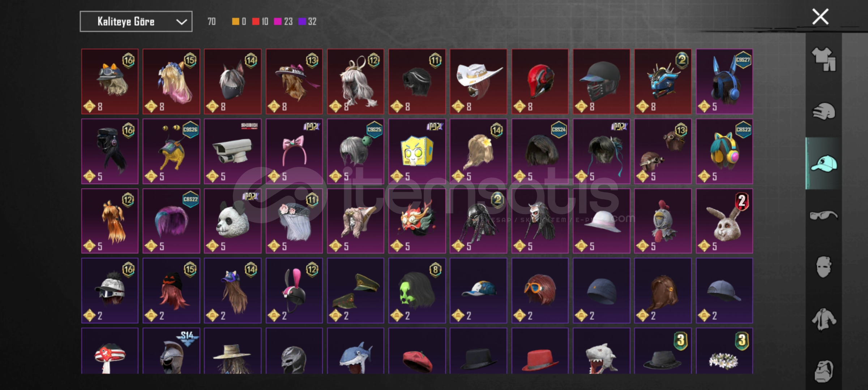Open the backpack category icon at bottom

coord(824,371)
